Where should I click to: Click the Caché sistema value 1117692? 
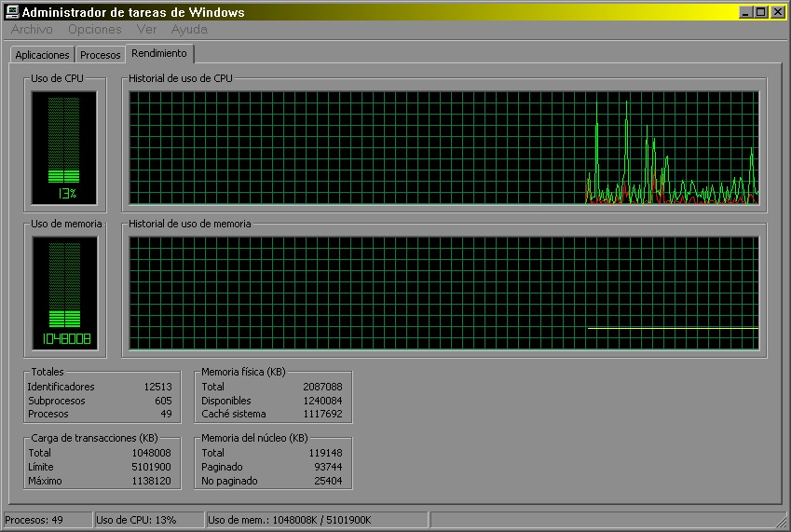322,414
